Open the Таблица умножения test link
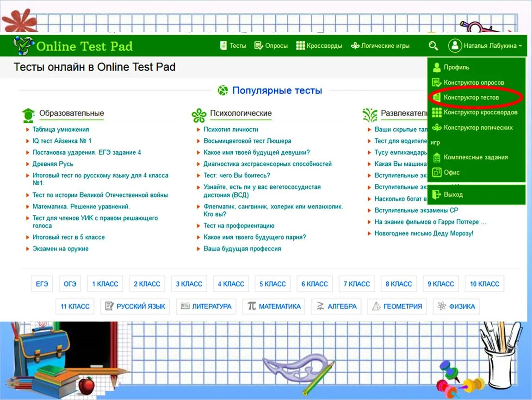The height and width of the screenshot is (400, 532). (x=61, y=129)
